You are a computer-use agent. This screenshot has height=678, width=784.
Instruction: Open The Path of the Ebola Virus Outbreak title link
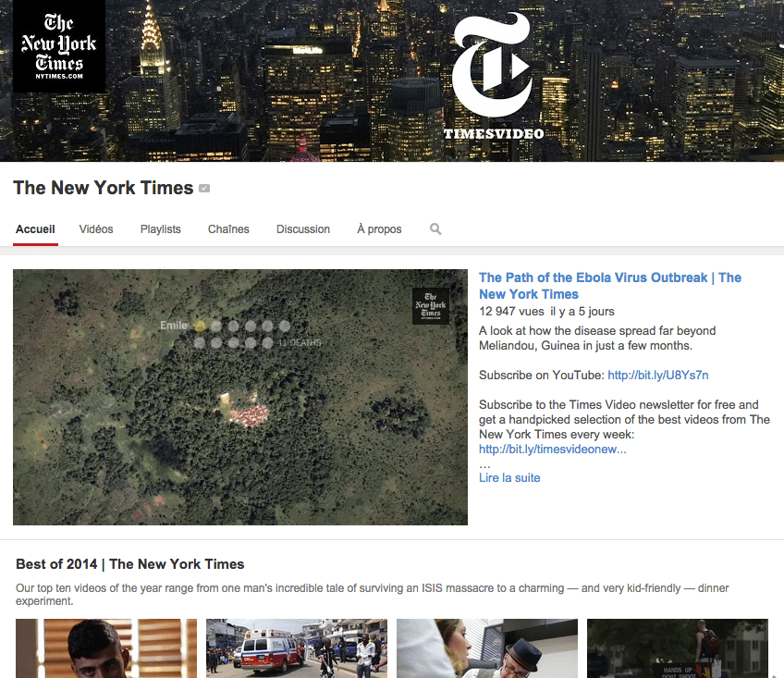pyautogui.click(x=610, y=286)
